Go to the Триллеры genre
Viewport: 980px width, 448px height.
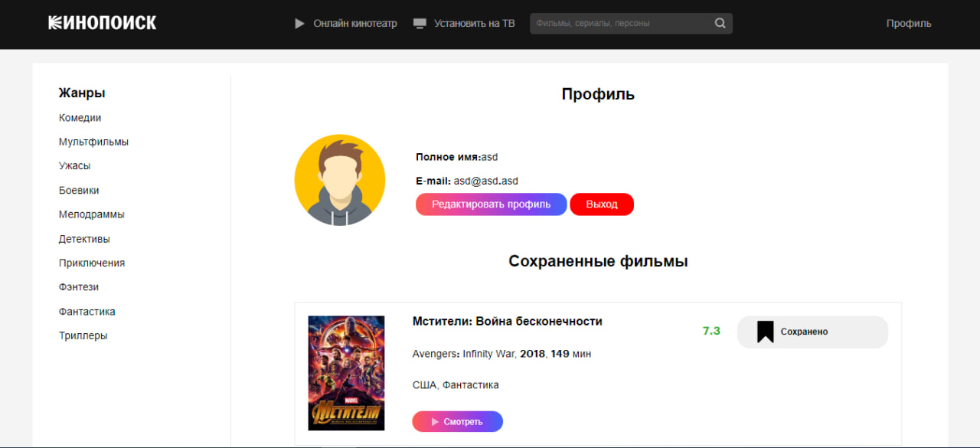point(83,335)
